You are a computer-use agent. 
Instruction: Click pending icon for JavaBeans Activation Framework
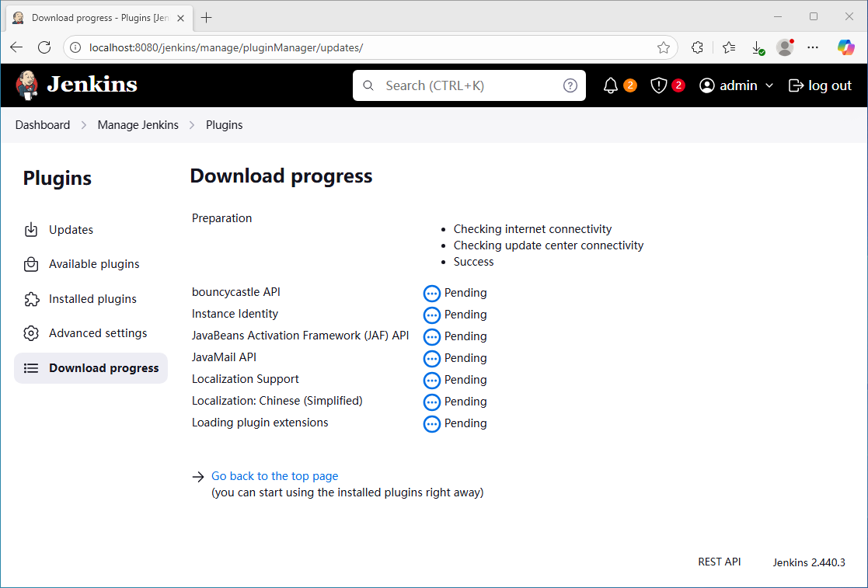[432, 337]
